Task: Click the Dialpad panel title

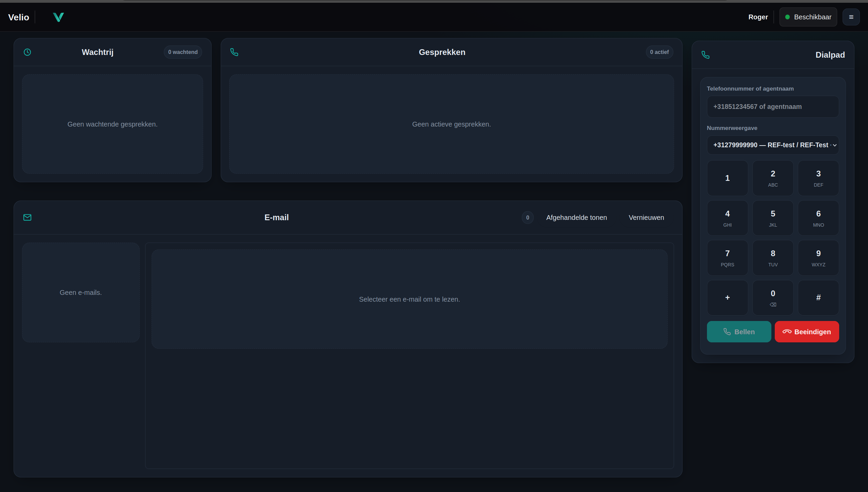Action: click(x=830, y=55)
